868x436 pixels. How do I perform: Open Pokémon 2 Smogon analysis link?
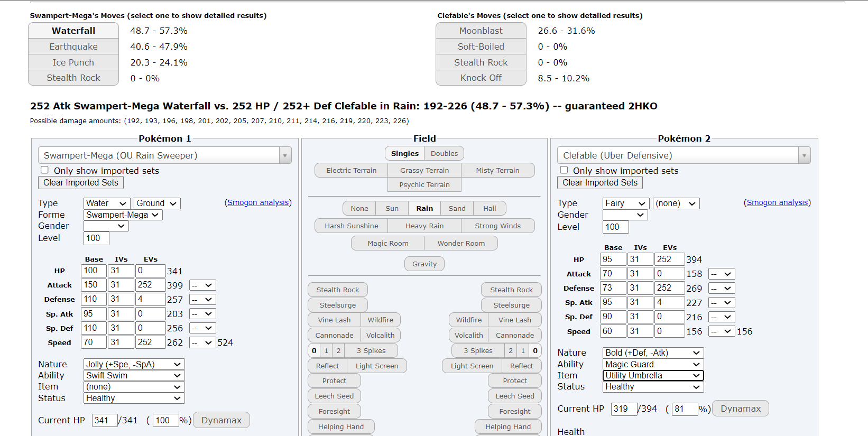(x=778, y=202)
